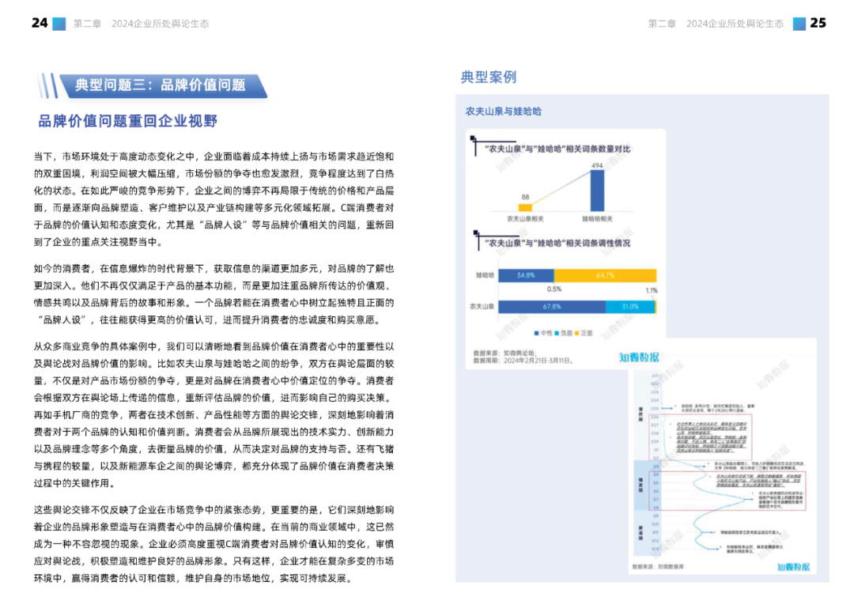Click the chapter header text beside page 24
The height and width of the screenshot is (616, 854).
[141, 24]
